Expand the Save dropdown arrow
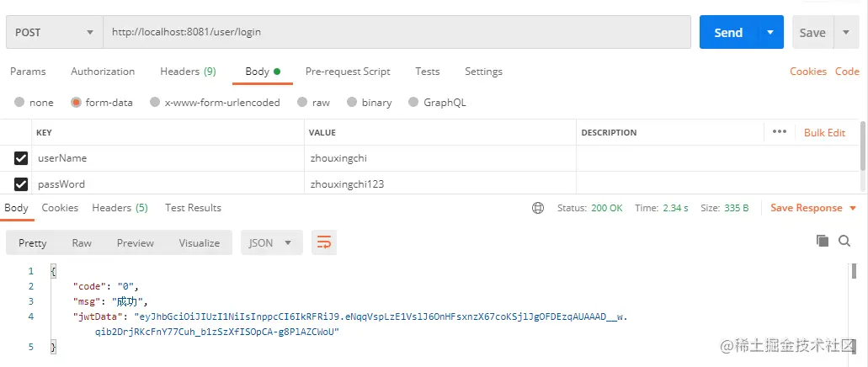Image resolution: width=868 pixels, height=367 pixels. coord(846,32)
